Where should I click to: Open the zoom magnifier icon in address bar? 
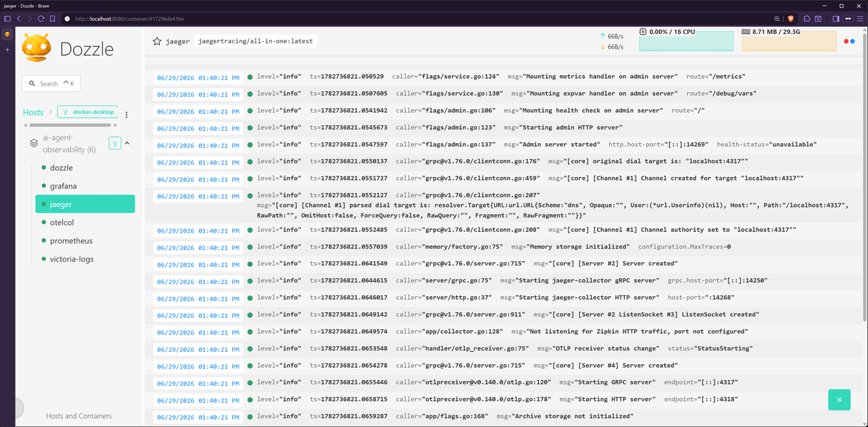click(778, 18)
